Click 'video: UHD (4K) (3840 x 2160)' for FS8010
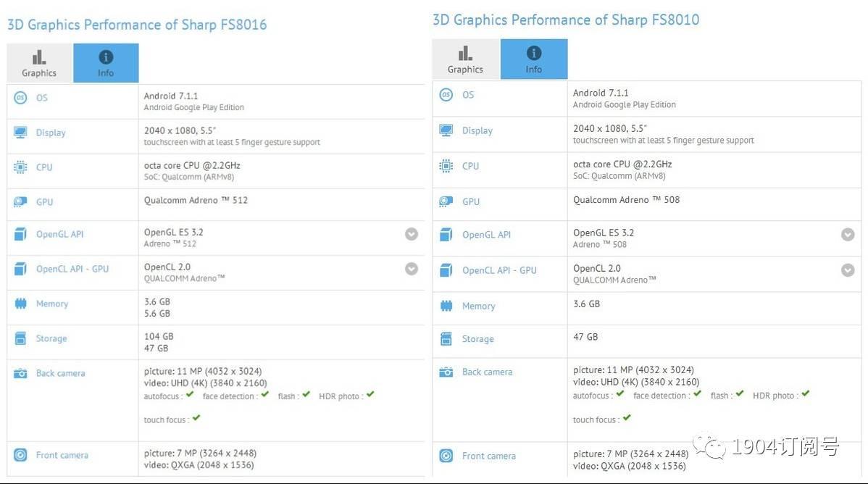Viewport: 868px width, 484px height. point(636,382)
